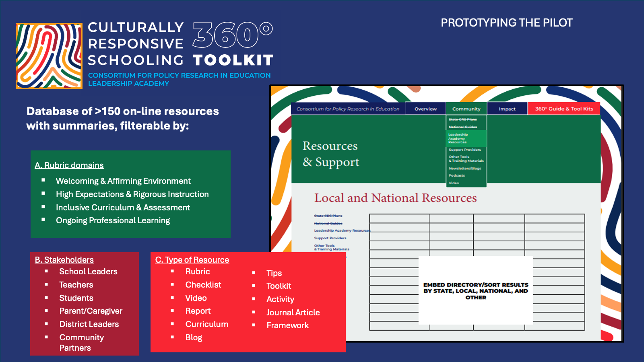Select 'Activity' resource type

280,299
